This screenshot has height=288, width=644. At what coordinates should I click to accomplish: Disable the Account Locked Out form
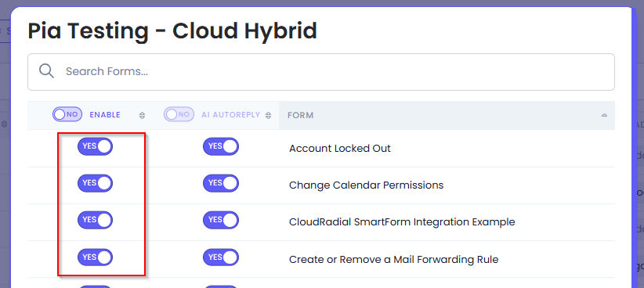point(95,146)
